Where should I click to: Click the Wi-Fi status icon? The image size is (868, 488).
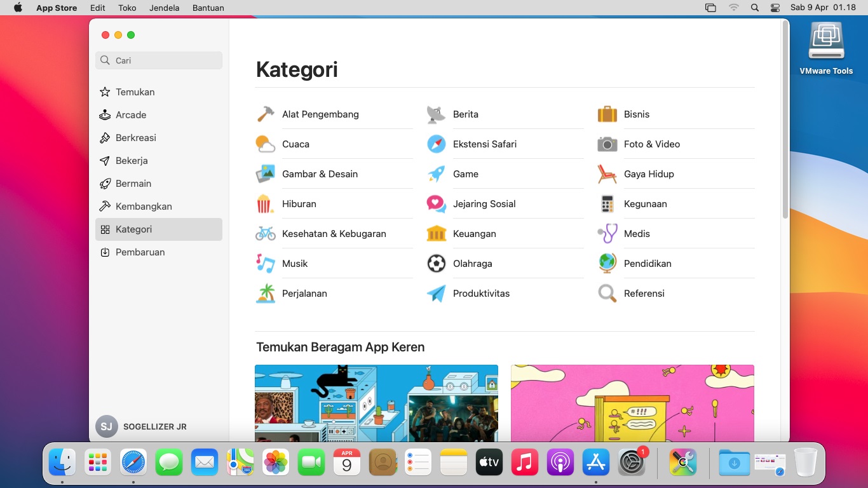(734, 8)
